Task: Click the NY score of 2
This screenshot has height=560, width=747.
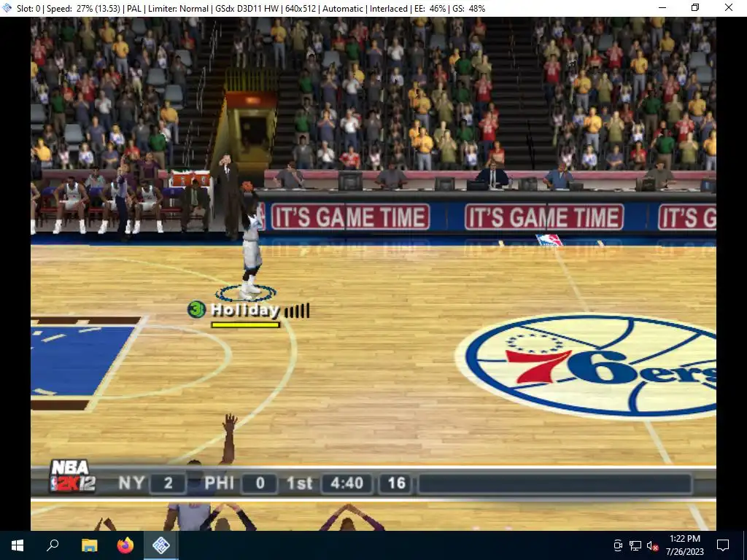Action: tap(169, 483)
